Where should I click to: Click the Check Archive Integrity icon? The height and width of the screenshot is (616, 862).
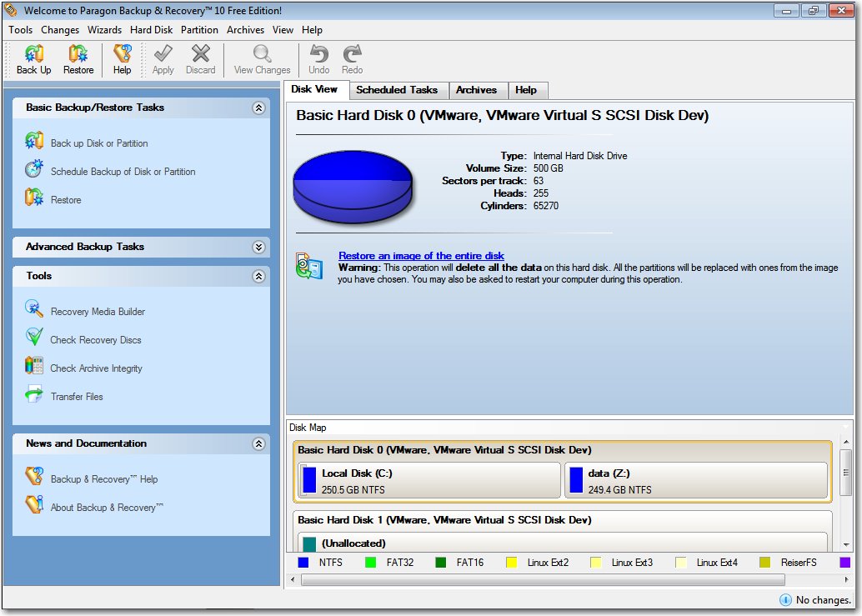tap(34, 367)
